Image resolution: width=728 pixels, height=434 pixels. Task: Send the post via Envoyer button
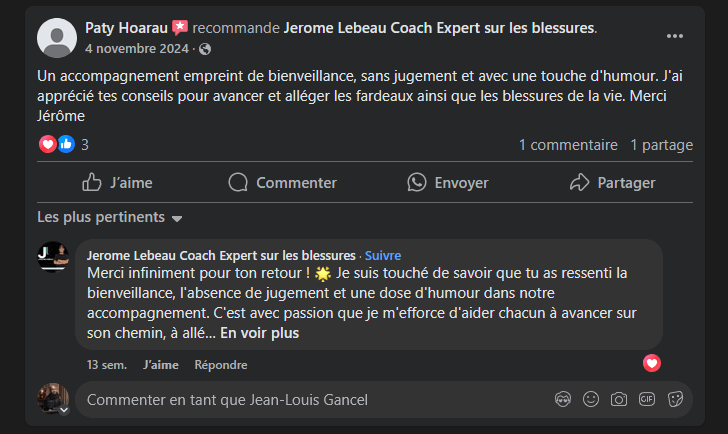click(x=447, y=182)
